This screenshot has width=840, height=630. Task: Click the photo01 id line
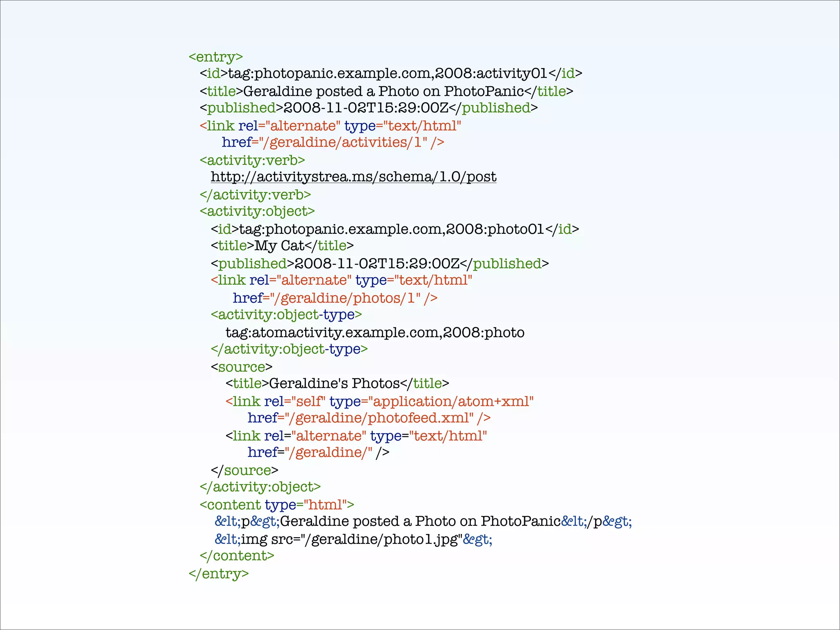[395, 229]
